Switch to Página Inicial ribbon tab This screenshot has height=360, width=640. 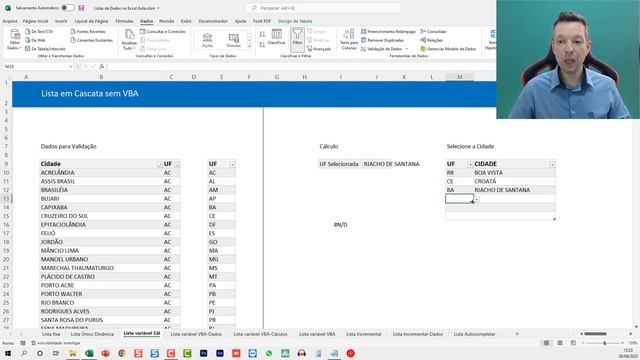click(x=36, y=21)
